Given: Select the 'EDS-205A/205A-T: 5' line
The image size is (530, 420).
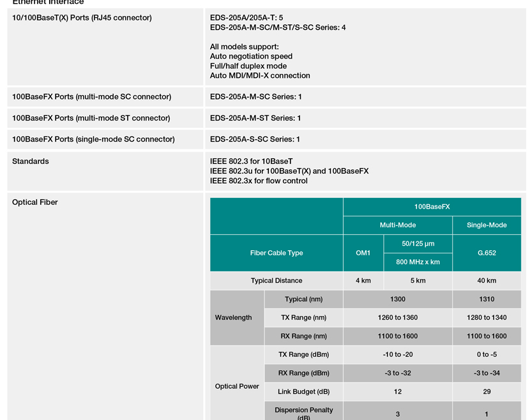Looking at the screenshot, I should 246,18.
